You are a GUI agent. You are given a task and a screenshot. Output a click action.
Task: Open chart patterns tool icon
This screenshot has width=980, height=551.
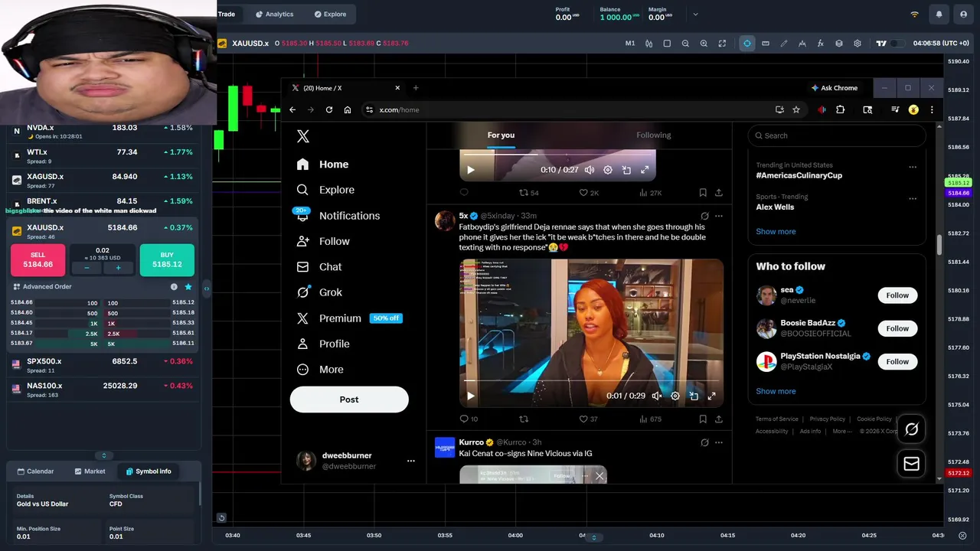tap(802, 44)
